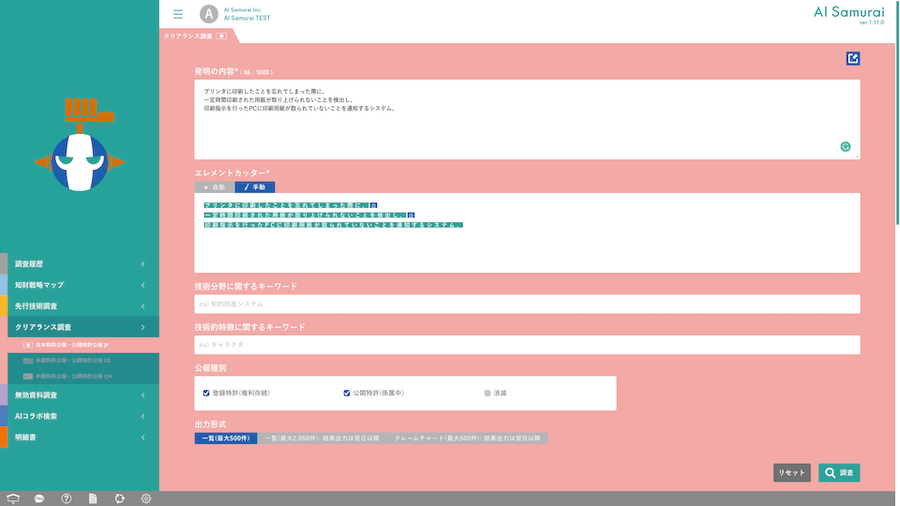Open the settings gear icon
Screen dimensions: 900x506
[x=146, y=498]
